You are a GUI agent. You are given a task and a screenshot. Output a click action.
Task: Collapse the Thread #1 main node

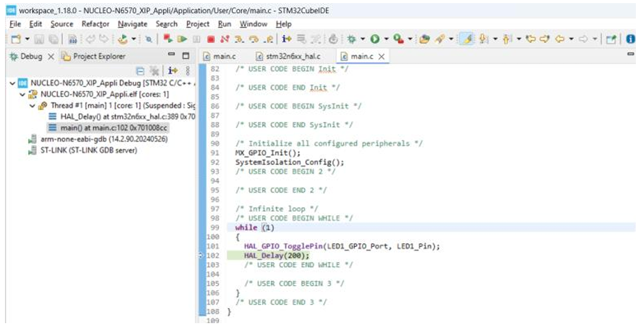tap(32, 105)
